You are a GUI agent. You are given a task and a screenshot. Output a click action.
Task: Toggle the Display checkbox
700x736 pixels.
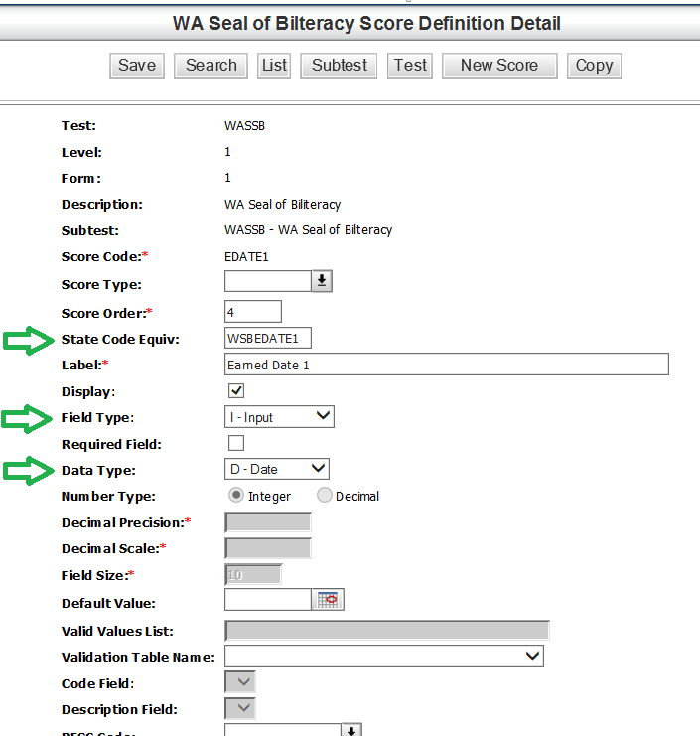tap(236, 391)
